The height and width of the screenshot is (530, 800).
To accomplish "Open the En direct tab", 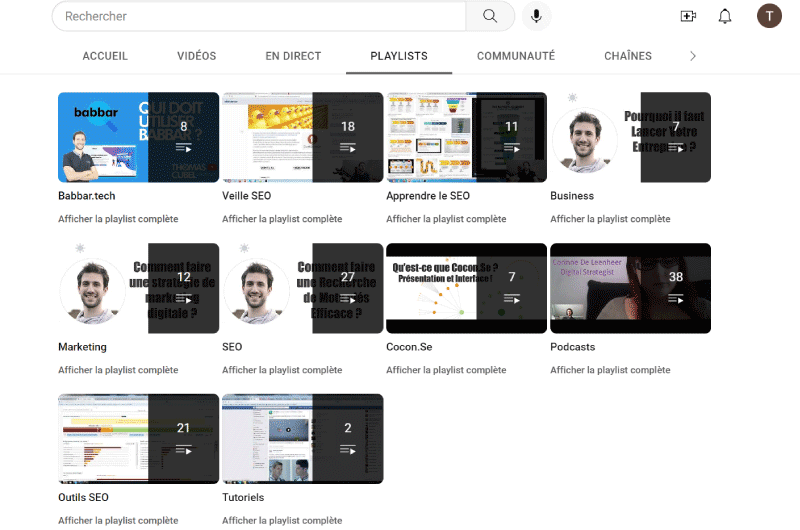I will point(293,56).
